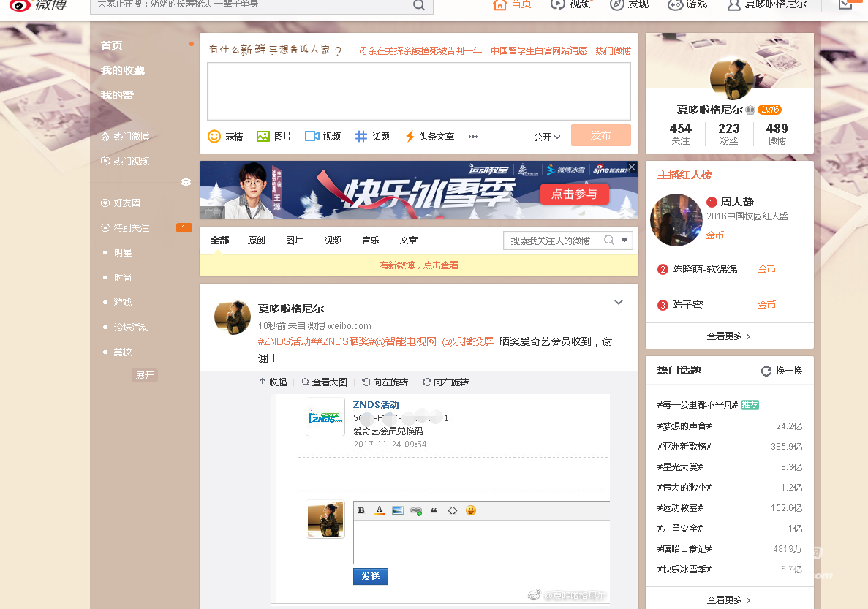Click 有新微博，点击查看 notice
Image resolution: width=868 pixels, height=609 pixels.
pyautogui.click(x=419, y=265)
